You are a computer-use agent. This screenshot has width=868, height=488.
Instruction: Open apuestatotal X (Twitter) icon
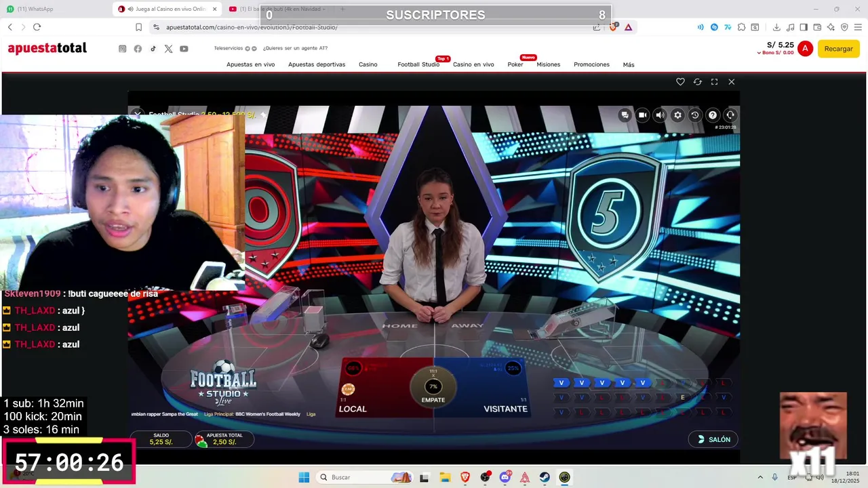pyautogui.click(x=168, y=49)
